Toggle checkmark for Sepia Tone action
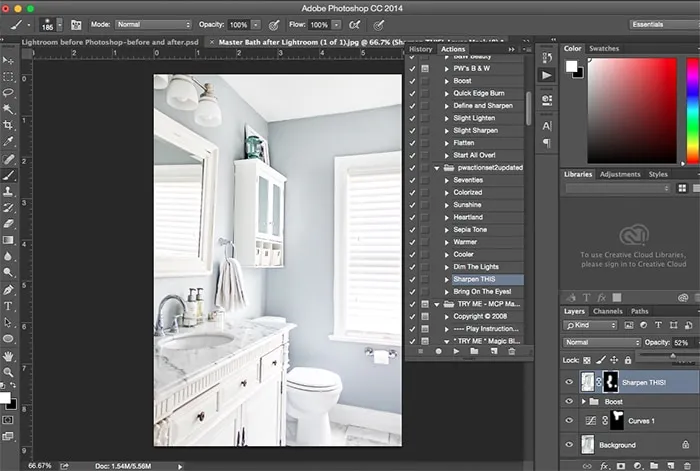700x471 pixels. pyautogui.click(x=412, y=230)
